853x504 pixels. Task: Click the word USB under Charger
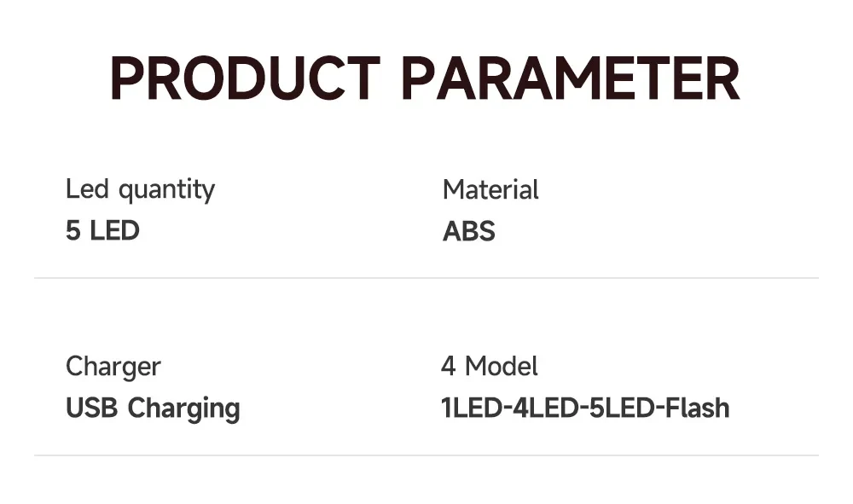92,408
